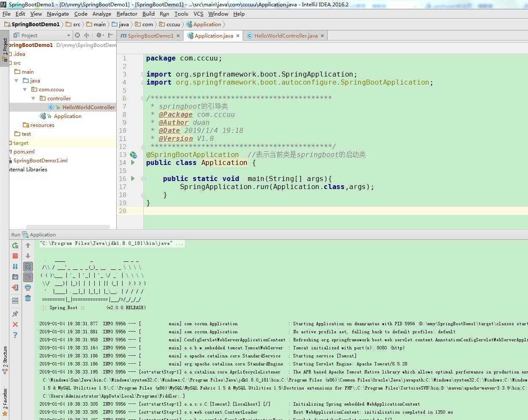Restore layout icon in Run panel

tap(15, 301)
